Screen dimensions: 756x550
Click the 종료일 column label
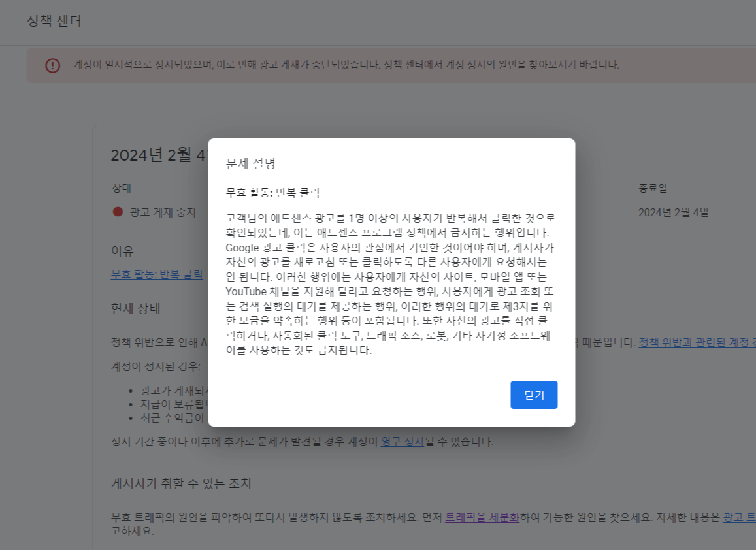click(653, 188)
